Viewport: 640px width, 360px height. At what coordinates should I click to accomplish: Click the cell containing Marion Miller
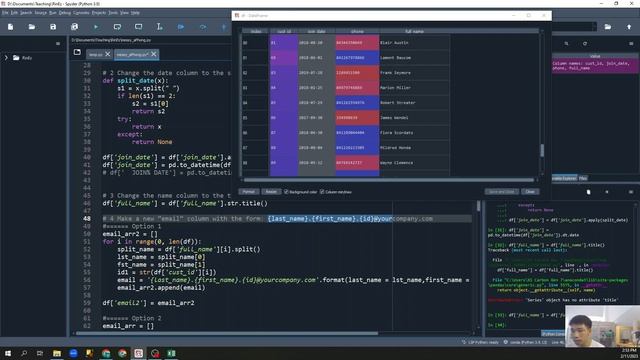click(415, 88)
